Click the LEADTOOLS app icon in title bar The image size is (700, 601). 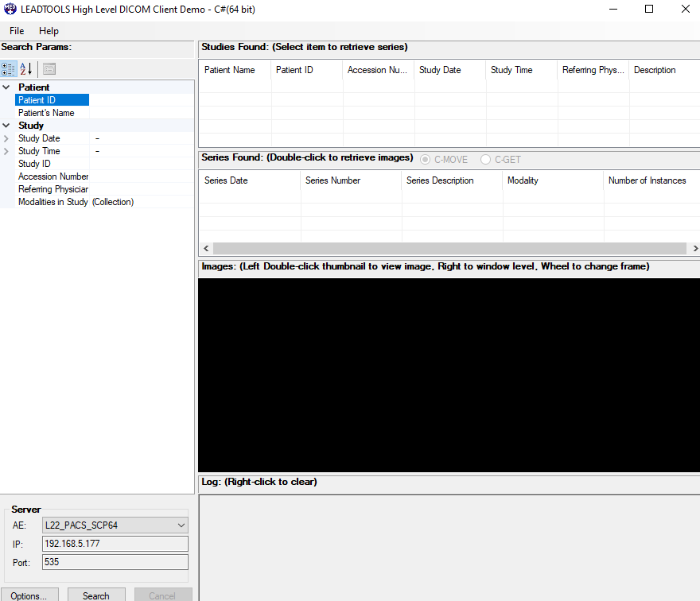[x=10, y=9]
